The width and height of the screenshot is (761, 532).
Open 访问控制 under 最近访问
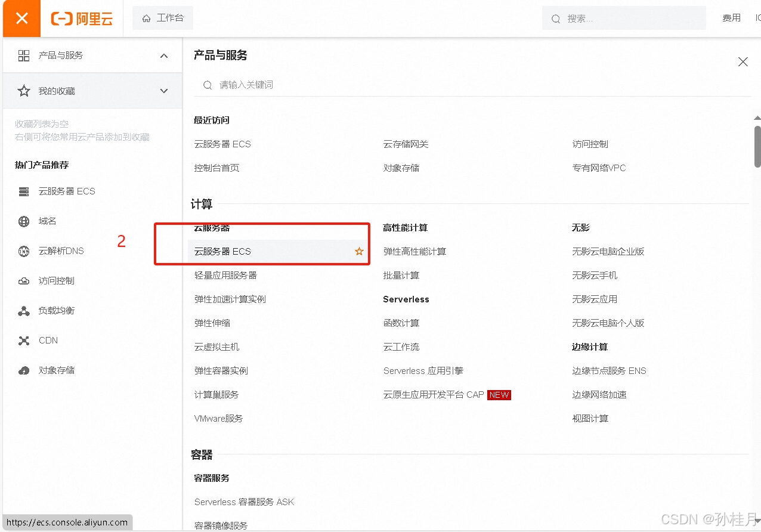[x=590, y=144]
